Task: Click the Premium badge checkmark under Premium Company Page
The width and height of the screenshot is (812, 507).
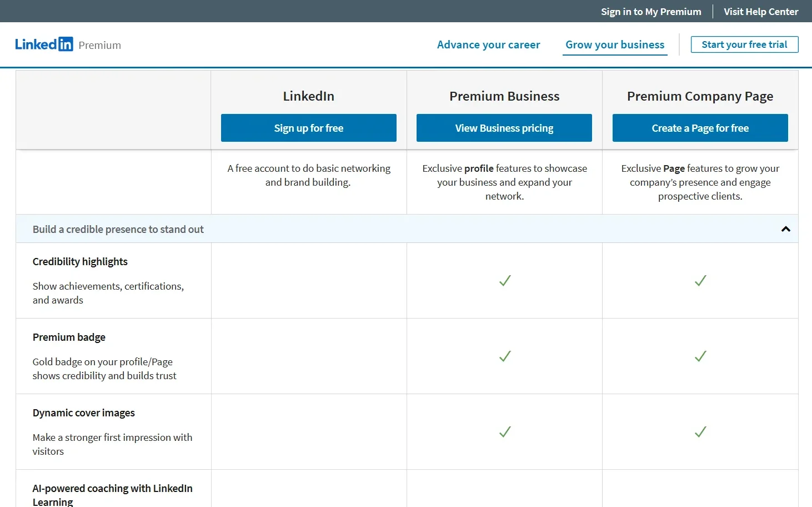Action: tap(700, 356)
